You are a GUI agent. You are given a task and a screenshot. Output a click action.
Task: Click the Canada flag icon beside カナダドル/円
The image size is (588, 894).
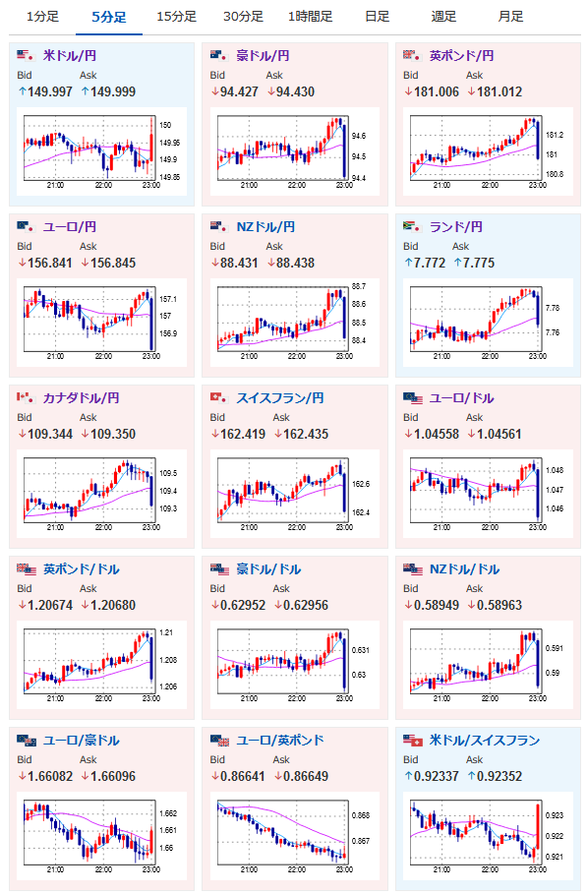coord(26,397)
